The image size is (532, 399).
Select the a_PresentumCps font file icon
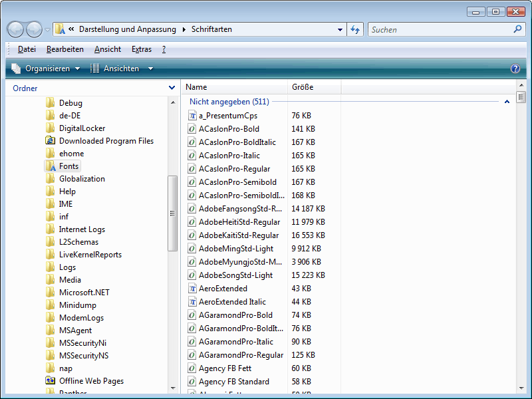[192, 116]
